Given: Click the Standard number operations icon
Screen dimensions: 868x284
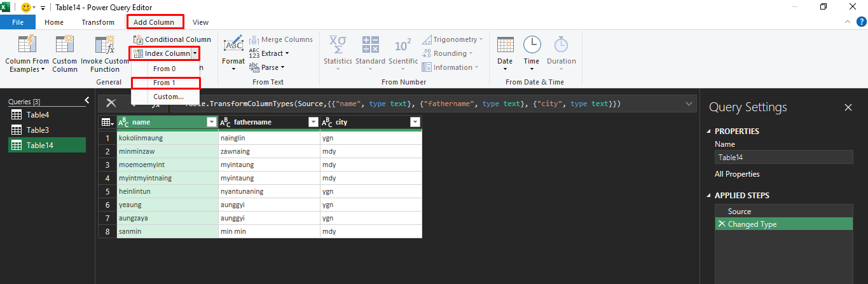Looking at the screenshot, I should pos(370,44).
